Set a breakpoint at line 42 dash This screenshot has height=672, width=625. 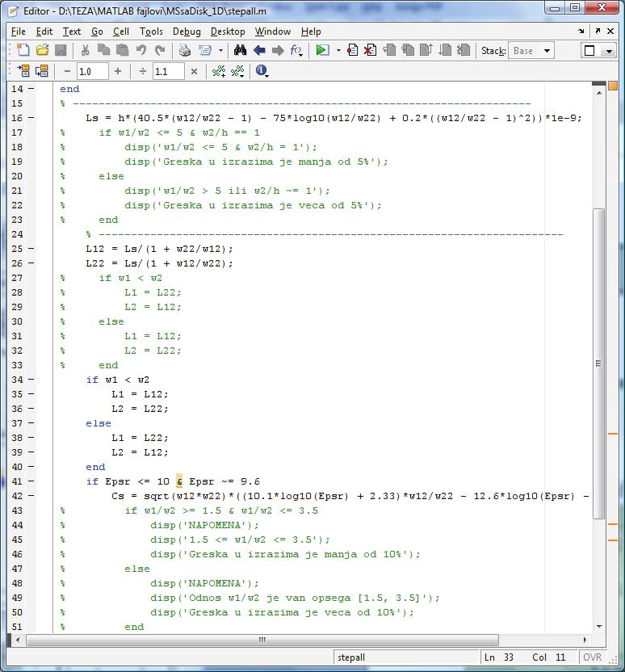tap(31, 496)
